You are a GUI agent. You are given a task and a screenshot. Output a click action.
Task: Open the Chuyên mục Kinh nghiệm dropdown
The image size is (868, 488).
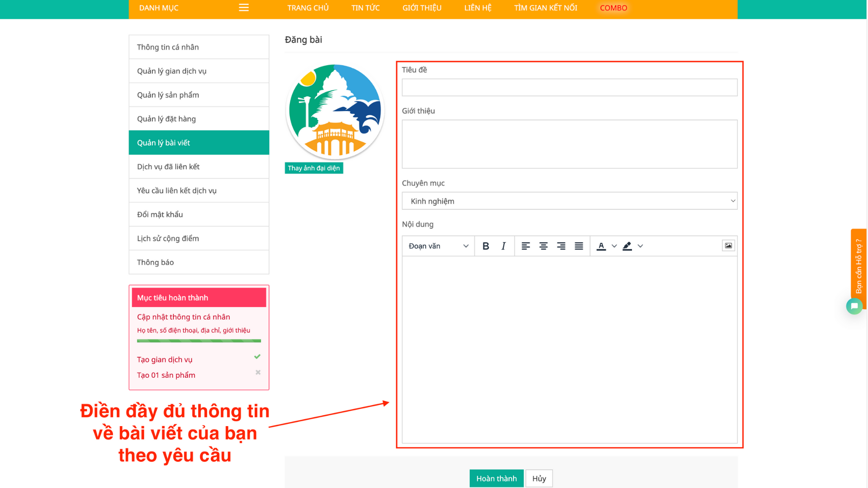[569, 201]
